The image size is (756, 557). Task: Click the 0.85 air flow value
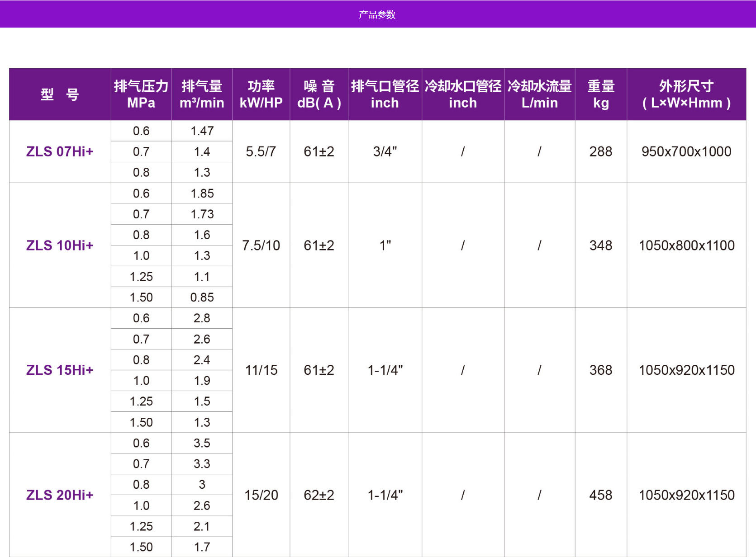point(202,297)
